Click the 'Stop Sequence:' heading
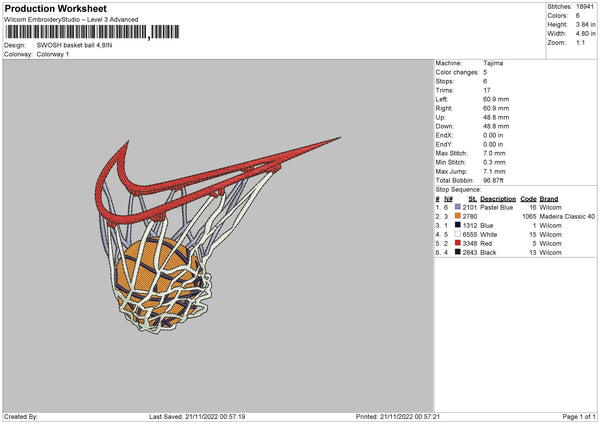Screen dimensions: 600x424 [458, 189]
